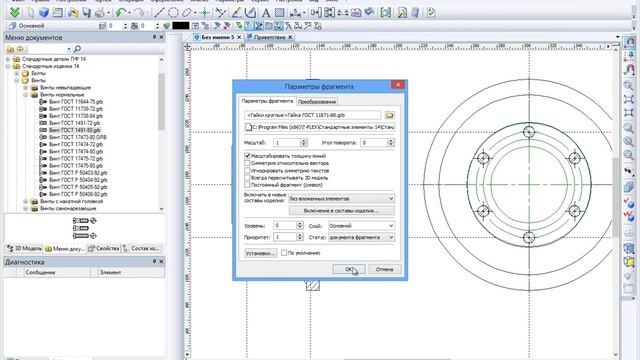Click the Угол поворота value field
This screenshot has width=640, height=360.
tap(374, 143)
